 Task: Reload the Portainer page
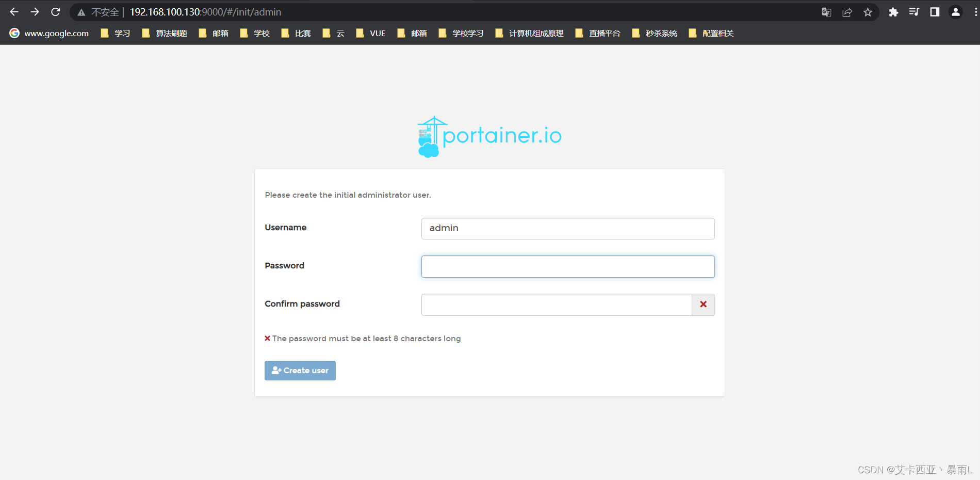pos(56,12)
